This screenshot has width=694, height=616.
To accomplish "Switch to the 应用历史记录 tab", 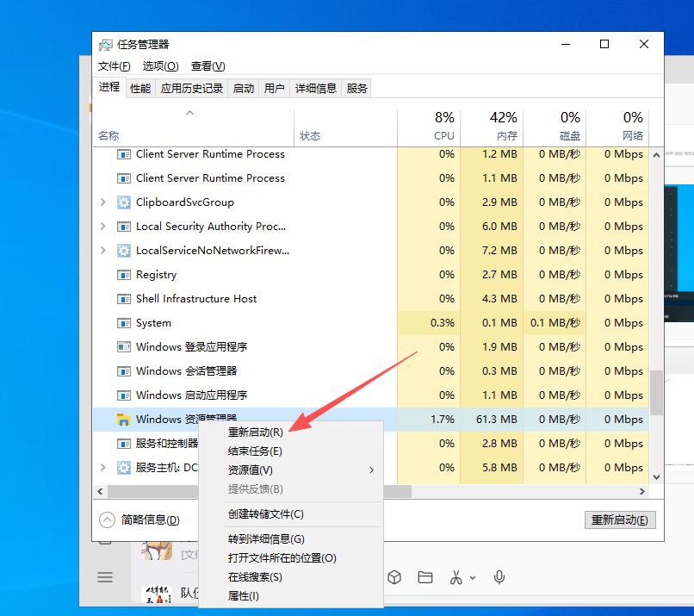I will coord(192,89).
